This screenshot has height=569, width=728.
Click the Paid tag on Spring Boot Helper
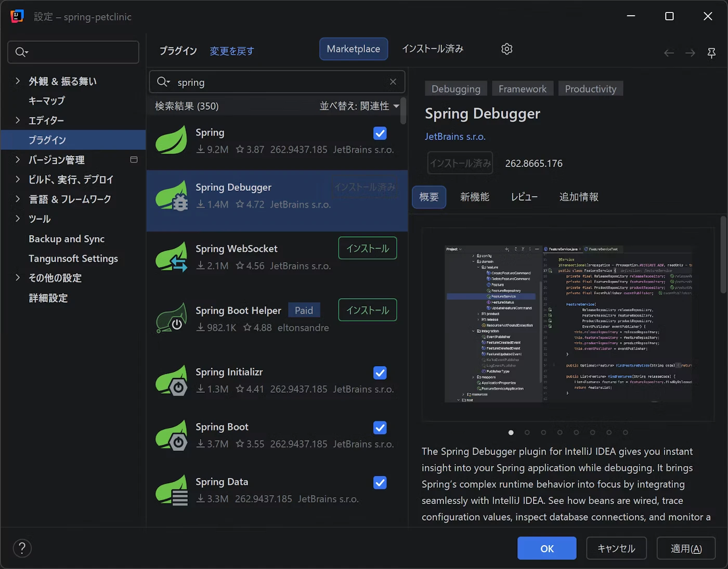(304, 311)
